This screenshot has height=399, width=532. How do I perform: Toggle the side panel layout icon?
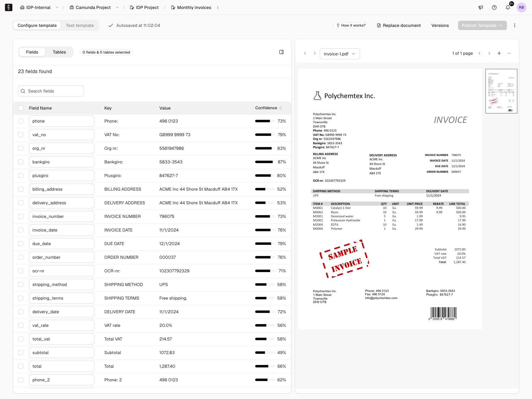[x=281, y=52]
